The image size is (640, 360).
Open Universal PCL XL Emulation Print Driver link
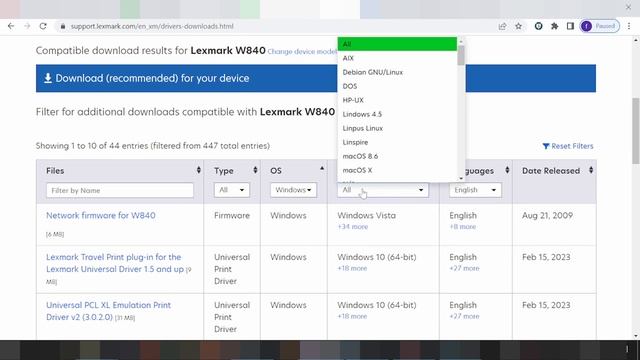pos(109,311)
